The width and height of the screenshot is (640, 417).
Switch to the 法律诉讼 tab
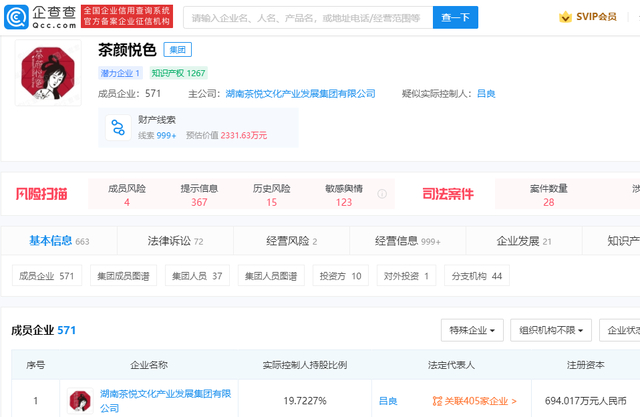(x=175, y=241)
